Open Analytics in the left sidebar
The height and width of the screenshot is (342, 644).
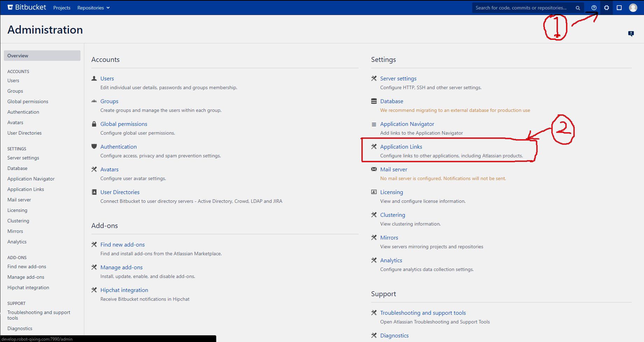17,242
